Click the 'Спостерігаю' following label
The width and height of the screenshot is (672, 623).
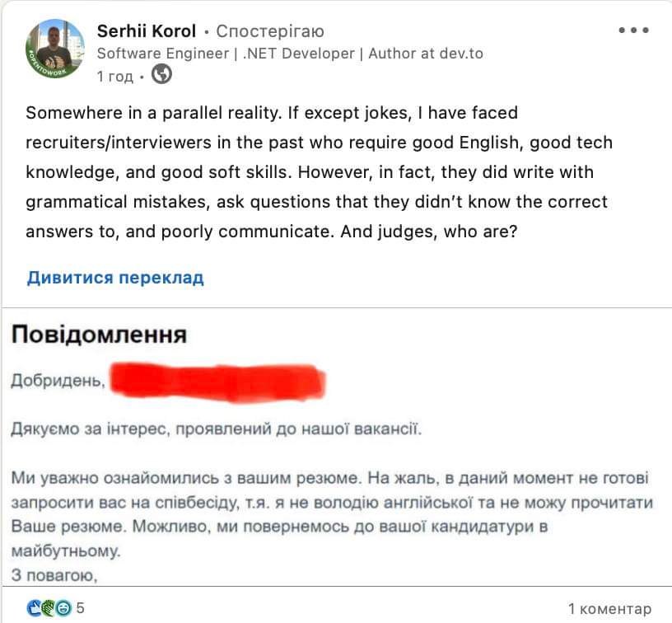[x=270, y=31]
